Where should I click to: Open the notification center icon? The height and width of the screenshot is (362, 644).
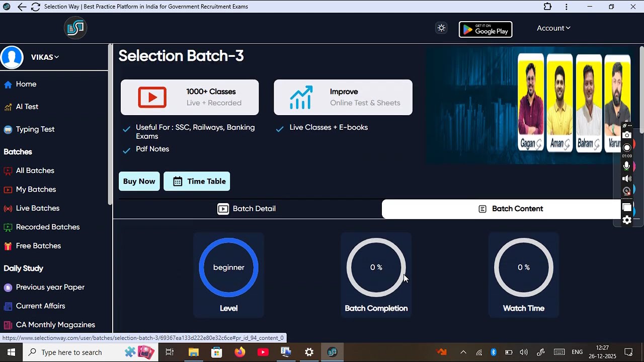pyautogui.click(x=628, y=352)
